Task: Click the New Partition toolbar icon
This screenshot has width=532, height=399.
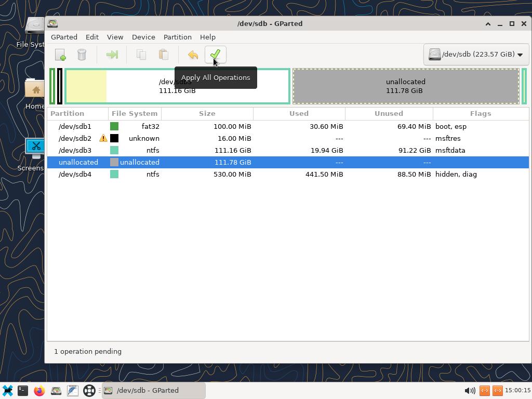Action: point(60,55)
